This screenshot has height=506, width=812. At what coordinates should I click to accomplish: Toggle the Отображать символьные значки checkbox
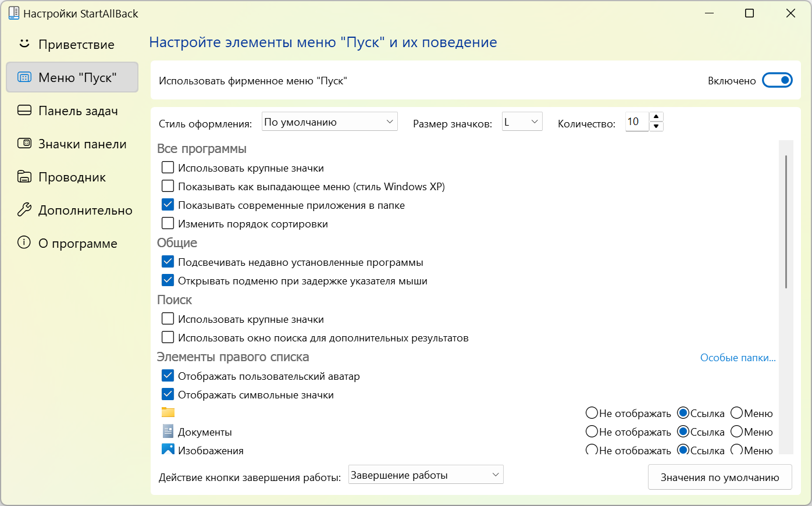[x=168, y=394]
